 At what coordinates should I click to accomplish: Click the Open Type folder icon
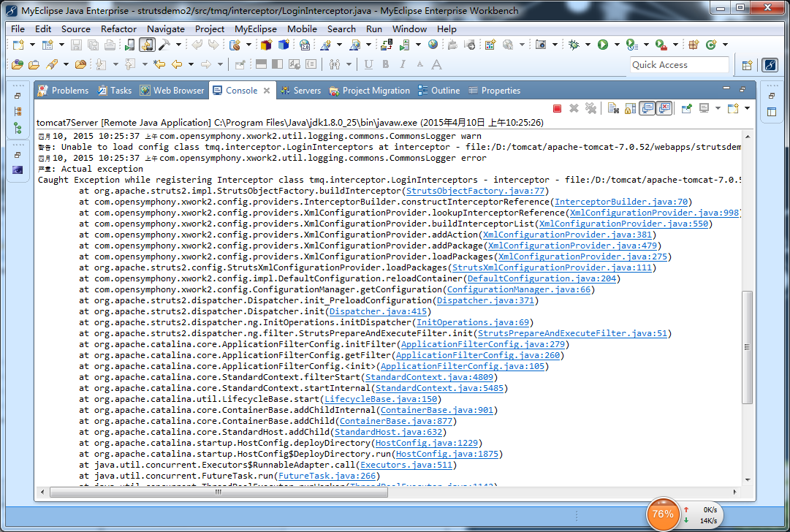[x=17, y=64]
